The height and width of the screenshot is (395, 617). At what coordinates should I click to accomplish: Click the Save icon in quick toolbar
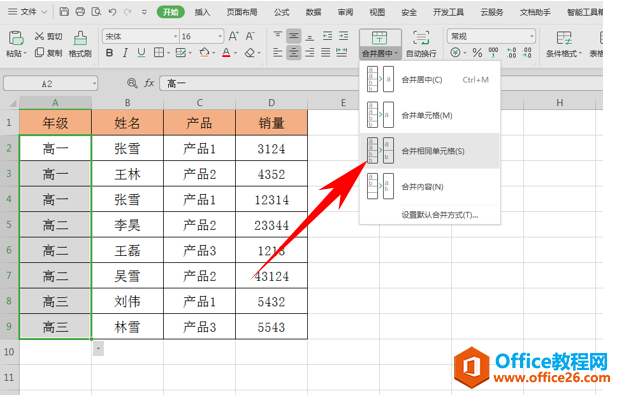[x=64, y=12]
